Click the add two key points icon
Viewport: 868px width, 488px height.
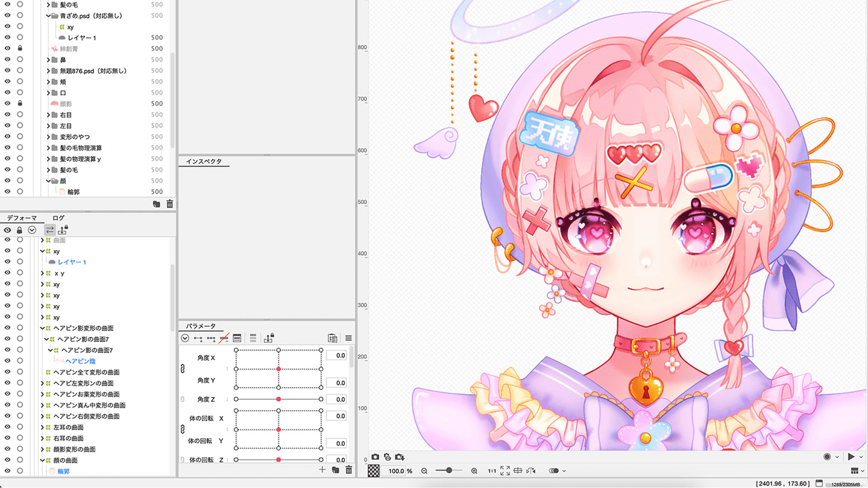(x=198, y=338)
